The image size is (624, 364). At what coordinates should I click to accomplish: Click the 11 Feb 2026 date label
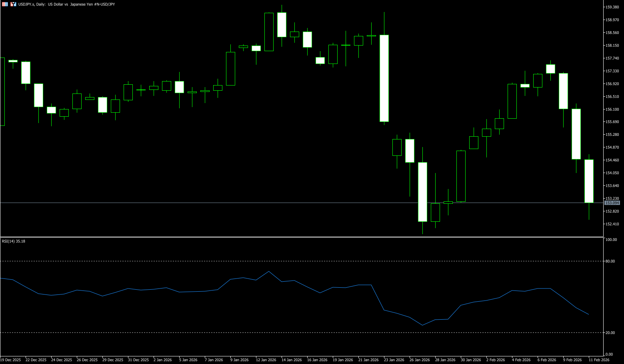pyautogui.click(x=599, y=360)
